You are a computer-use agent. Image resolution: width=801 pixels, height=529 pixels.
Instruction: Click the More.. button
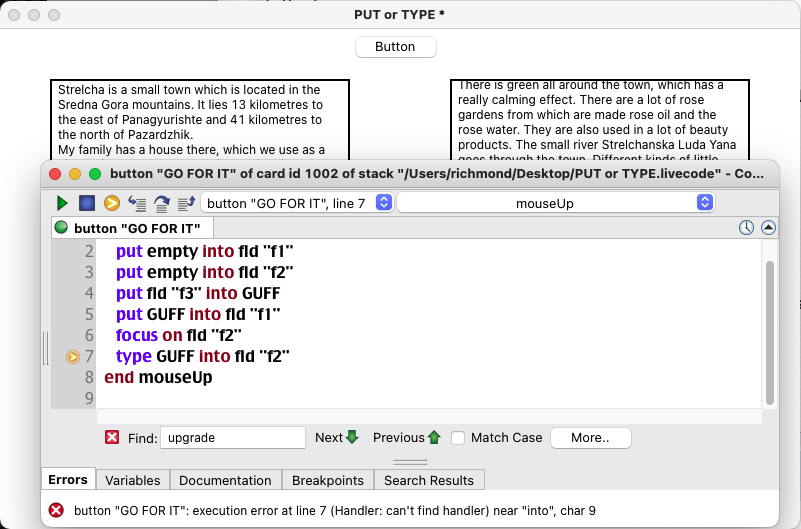591,437
